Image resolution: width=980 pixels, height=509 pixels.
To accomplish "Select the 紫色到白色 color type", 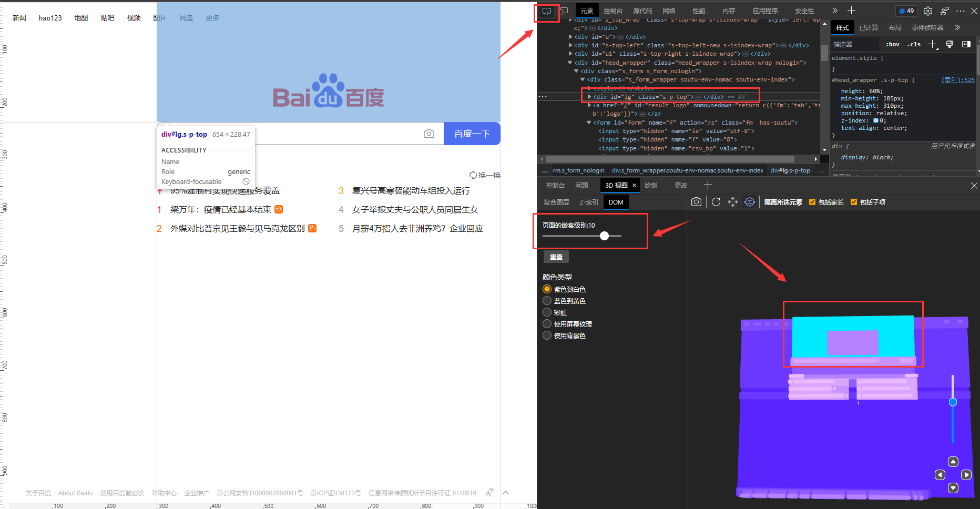I will [x=547, y=289].
